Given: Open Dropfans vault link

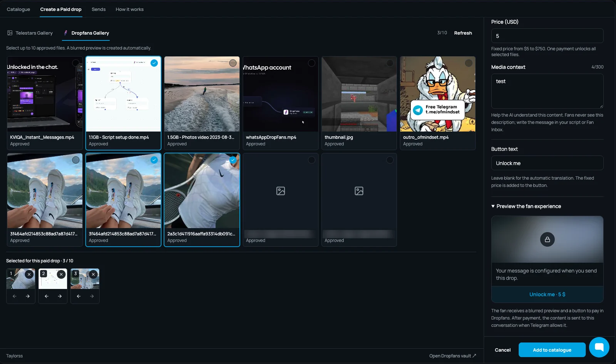Looking at the screenshot, I should (x=452, y=356).
